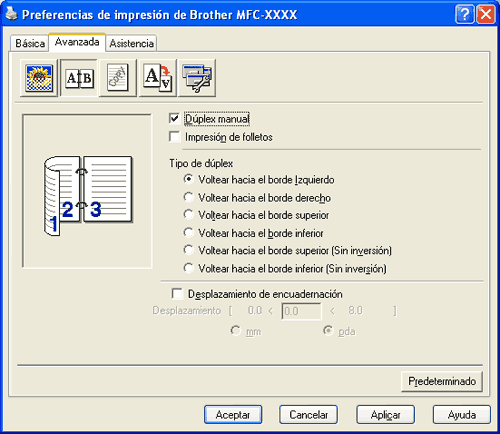Click the Predeterminado button

pyautogui.click(x=442, y=381)
